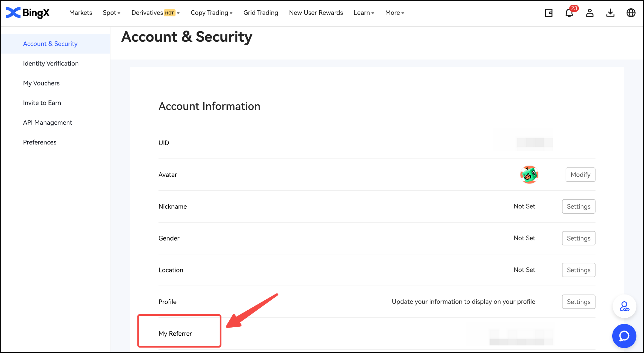The image size is (644, 353).
Task: Click the Spot menu item
Action: point(110,13)
